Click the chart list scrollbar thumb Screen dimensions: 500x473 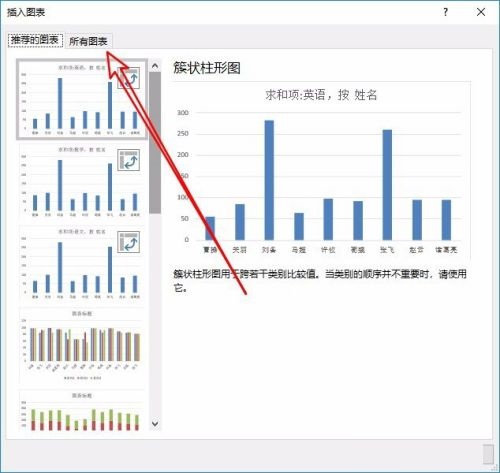pos(155,143)
